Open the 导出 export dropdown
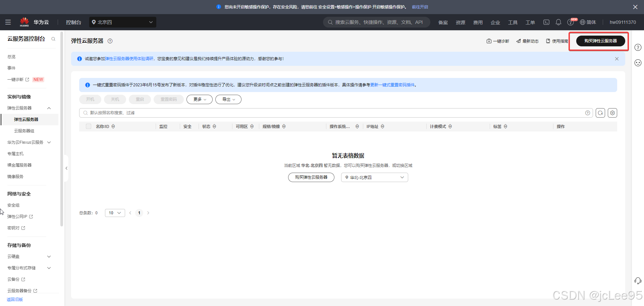Viewport: 644px width, 306px height. click(x=228, y=99)
